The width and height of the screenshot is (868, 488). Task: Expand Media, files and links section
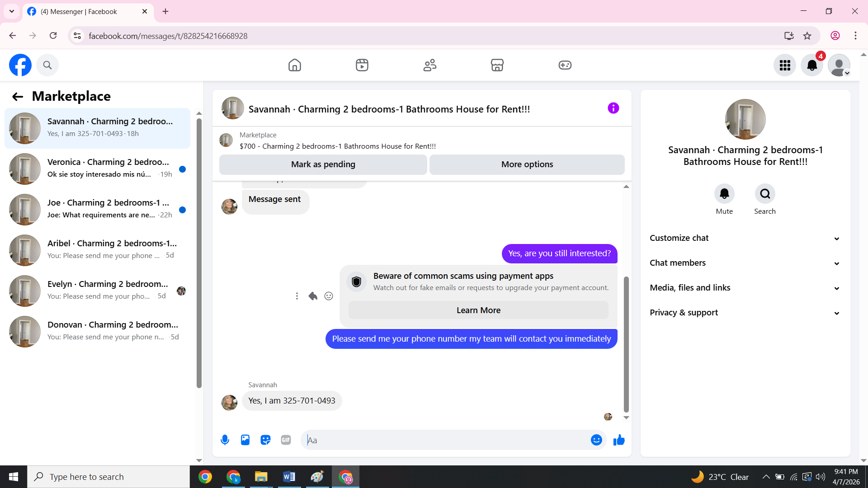[x=745, y=288]
